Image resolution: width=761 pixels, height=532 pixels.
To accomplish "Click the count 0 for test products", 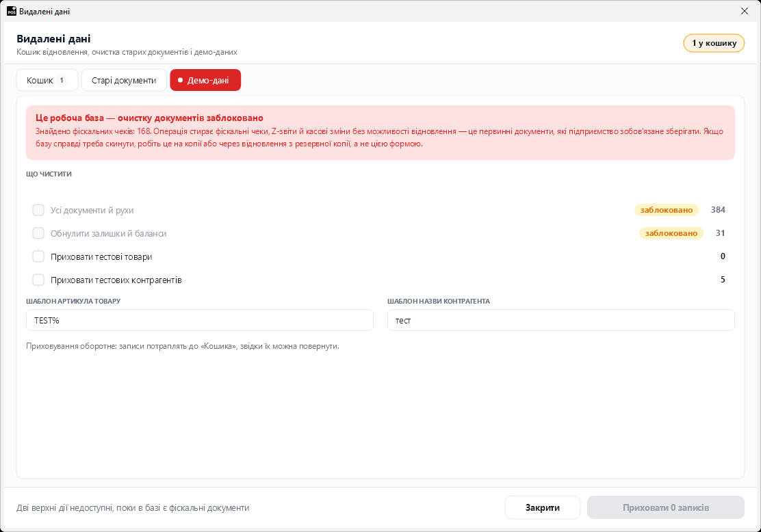I will 723,256.
